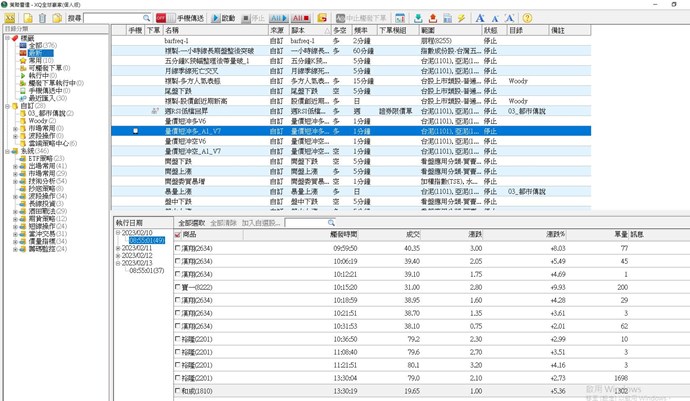
Task: Open the search dropdown in top toolbar
Action: point(150,18)
